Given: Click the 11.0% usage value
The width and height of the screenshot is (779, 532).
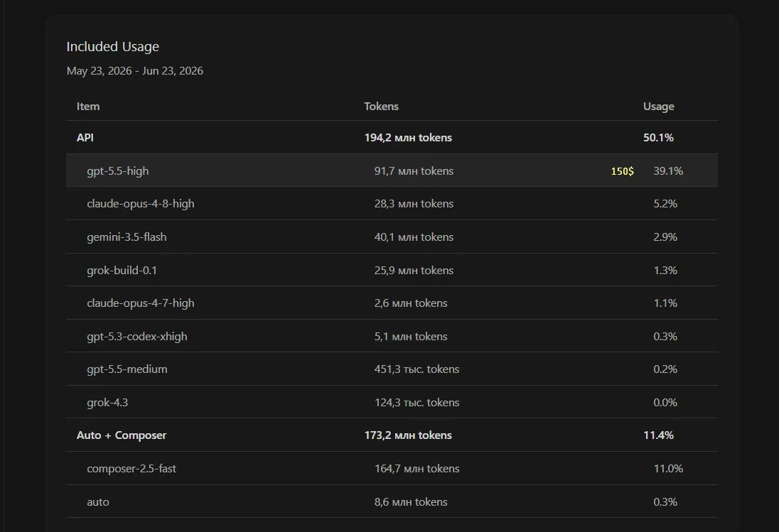Looking at the screenshot, I should (668, 468).
